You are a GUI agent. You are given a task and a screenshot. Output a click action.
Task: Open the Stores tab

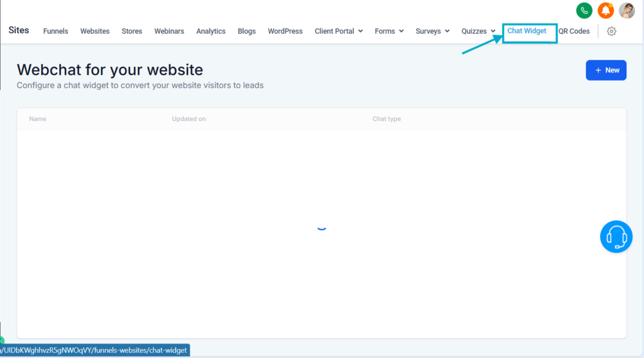132,31
